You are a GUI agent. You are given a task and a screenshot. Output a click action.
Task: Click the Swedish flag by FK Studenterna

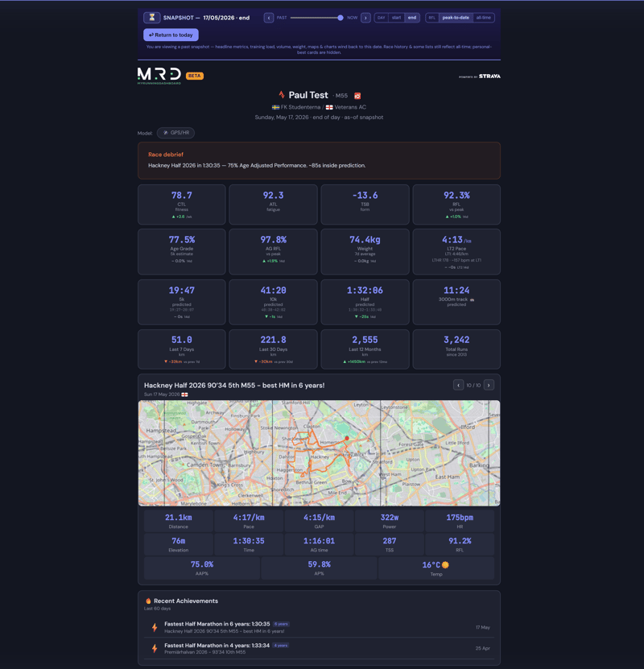pos(275,108)
